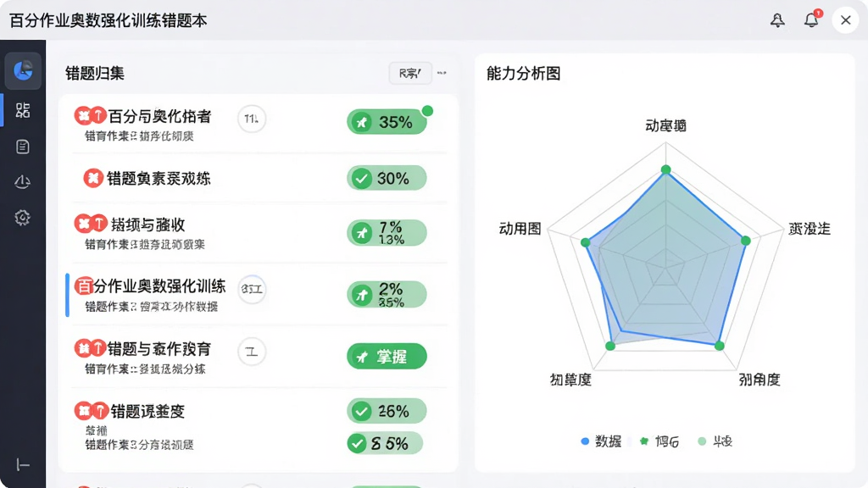Expand the round badge beside 百分与奥化
Viewport: 868px width, 488px height.
coord(251,119)
